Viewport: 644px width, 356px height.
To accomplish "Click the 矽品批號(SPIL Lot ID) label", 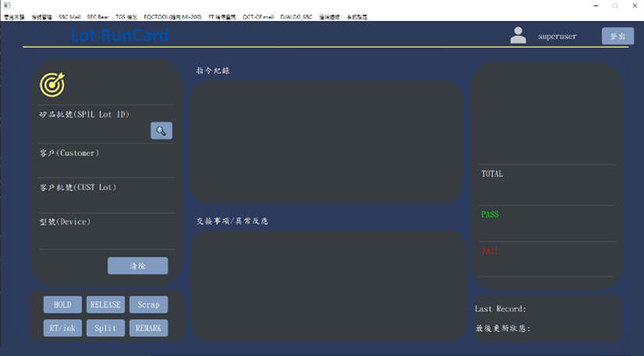I will [x=85, y=114].
